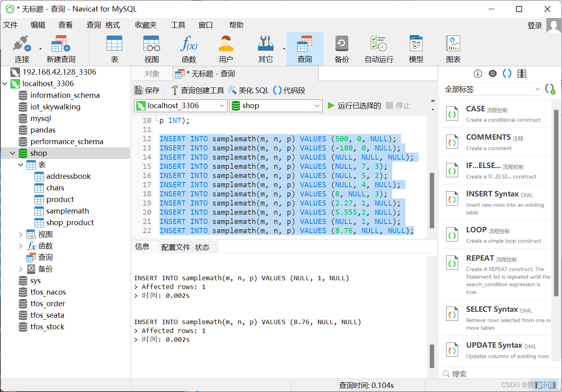The image size is (562, 392).
Task: Click the 停止 (Stop) button
Action: pyautogui.click(x=398, y=105)
